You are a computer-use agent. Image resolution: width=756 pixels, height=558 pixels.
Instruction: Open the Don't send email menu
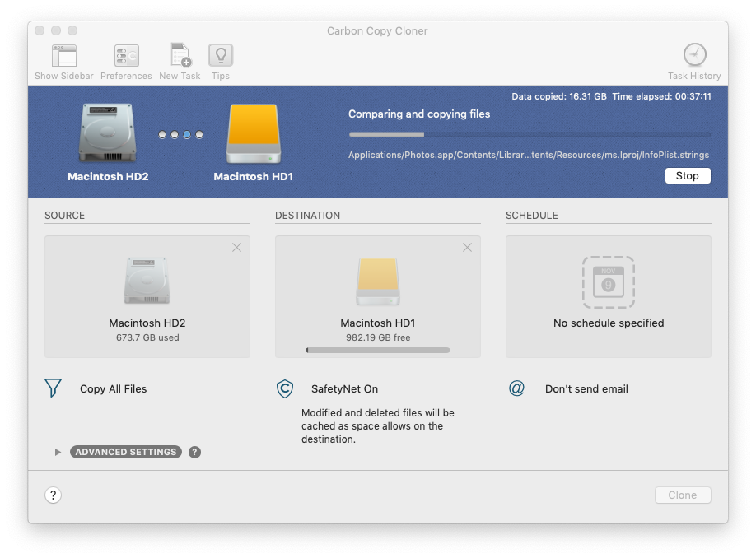587,388
